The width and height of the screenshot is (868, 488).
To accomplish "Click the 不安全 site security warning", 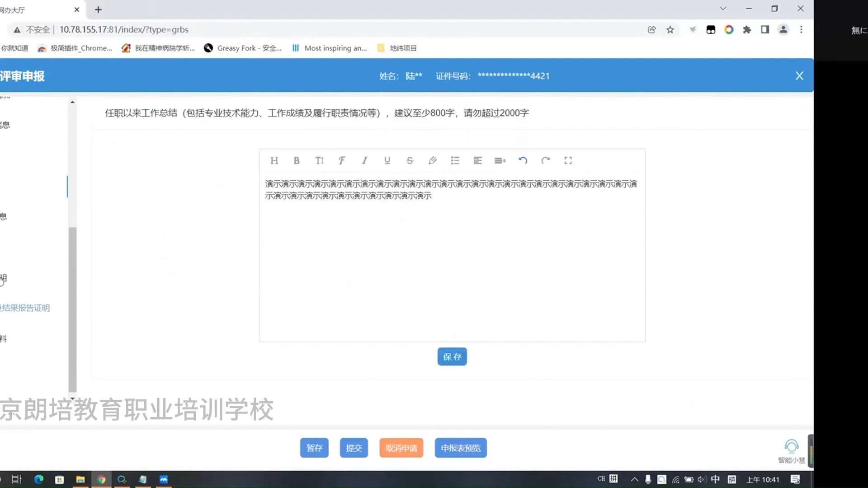I will (32, 29).
